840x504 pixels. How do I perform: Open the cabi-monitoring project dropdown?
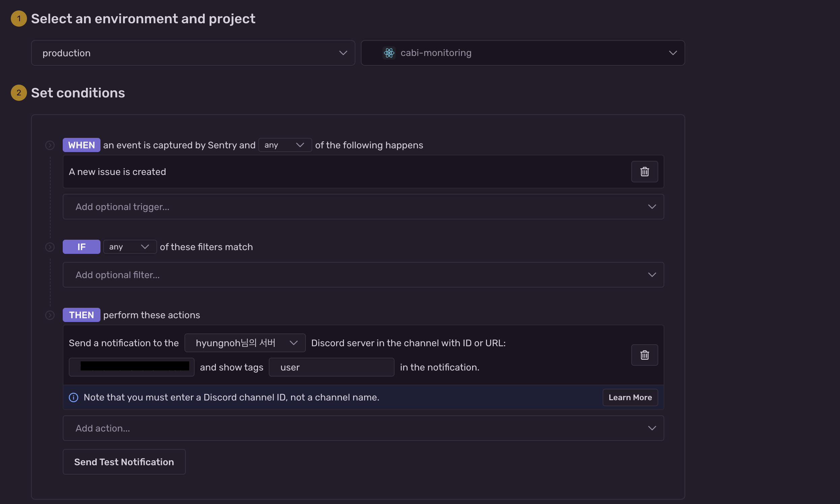click(522, 53)
